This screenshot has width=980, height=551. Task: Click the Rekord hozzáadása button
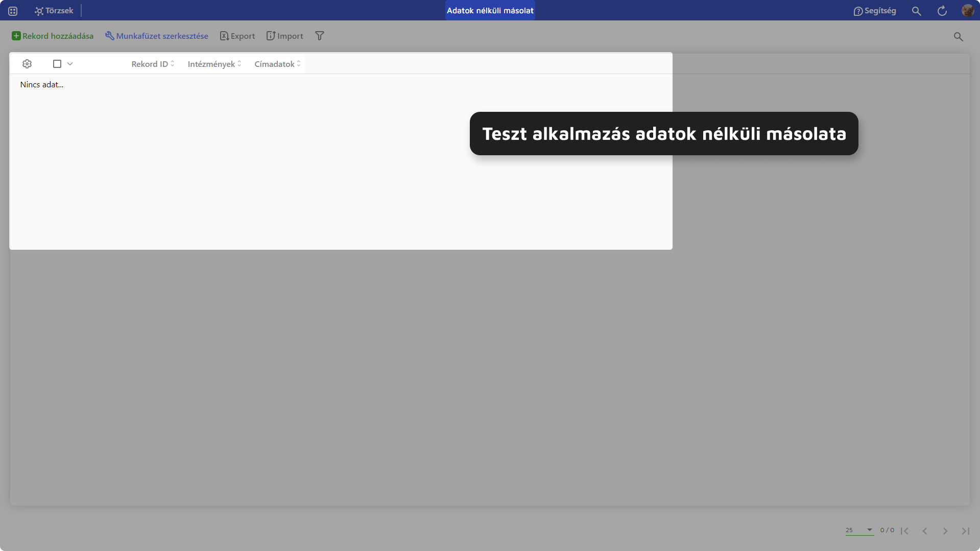coord(53,35)
